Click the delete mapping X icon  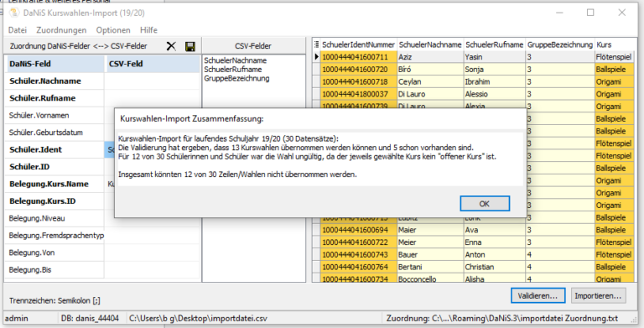point(171,46)
